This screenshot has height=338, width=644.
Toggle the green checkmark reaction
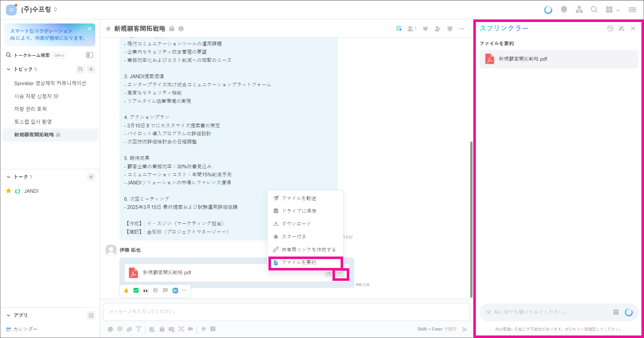click(136, 290)
